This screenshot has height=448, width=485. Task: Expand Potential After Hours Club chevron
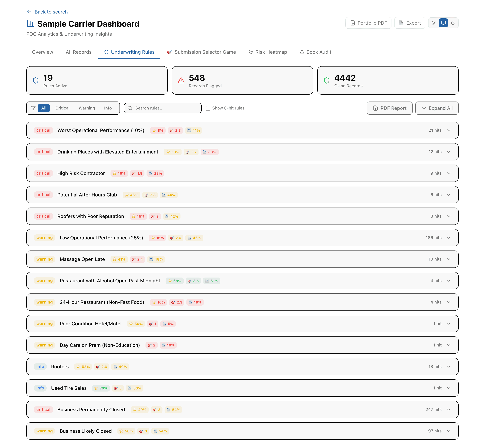[449, 195]
